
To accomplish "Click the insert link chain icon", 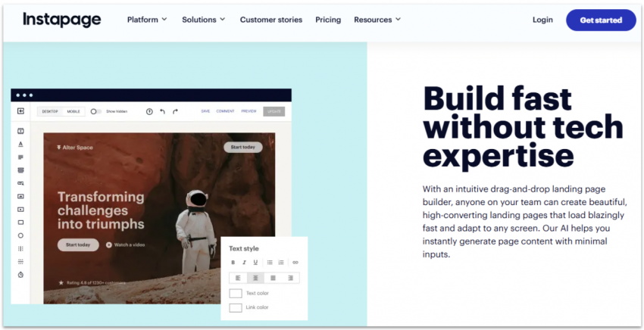I will tap(295, 263).
